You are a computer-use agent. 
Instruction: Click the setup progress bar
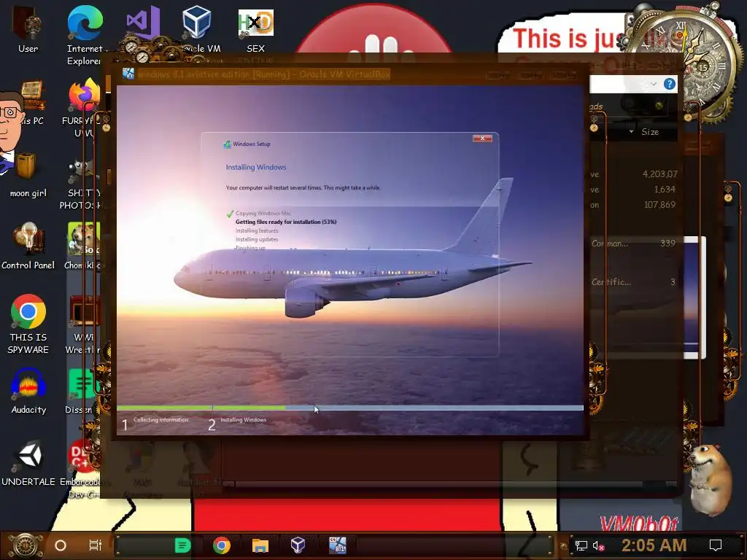coord(350,408)
